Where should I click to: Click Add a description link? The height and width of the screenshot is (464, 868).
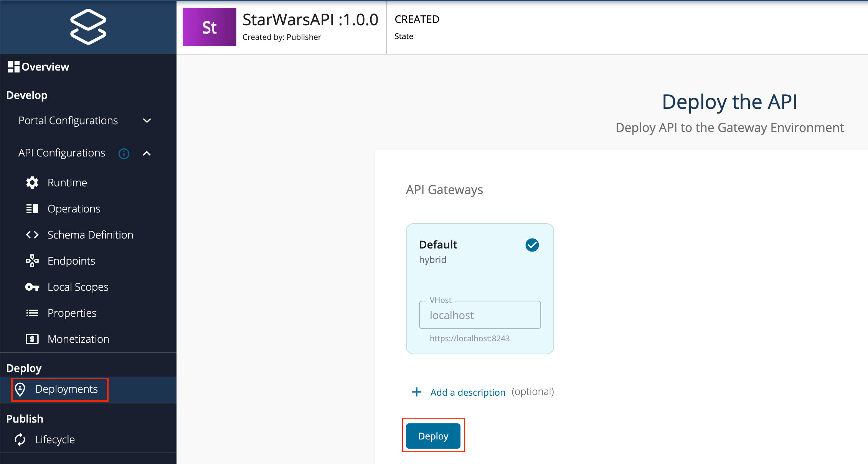coord(467,392)
